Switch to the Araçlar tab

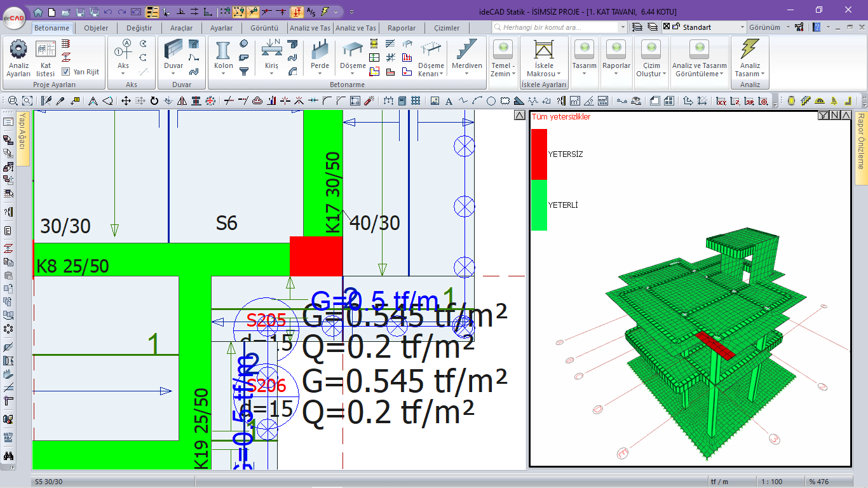(181, 28)
